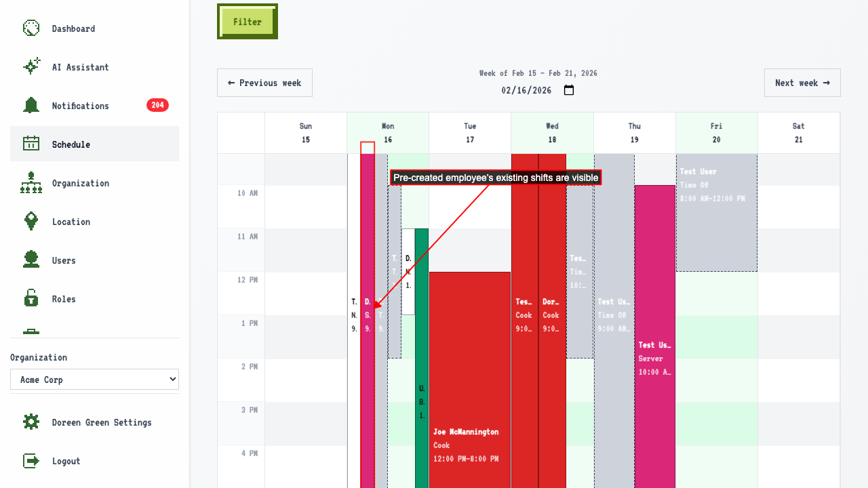
Task: Click the Notifications bell icon
Action: [x=31, y=106]
